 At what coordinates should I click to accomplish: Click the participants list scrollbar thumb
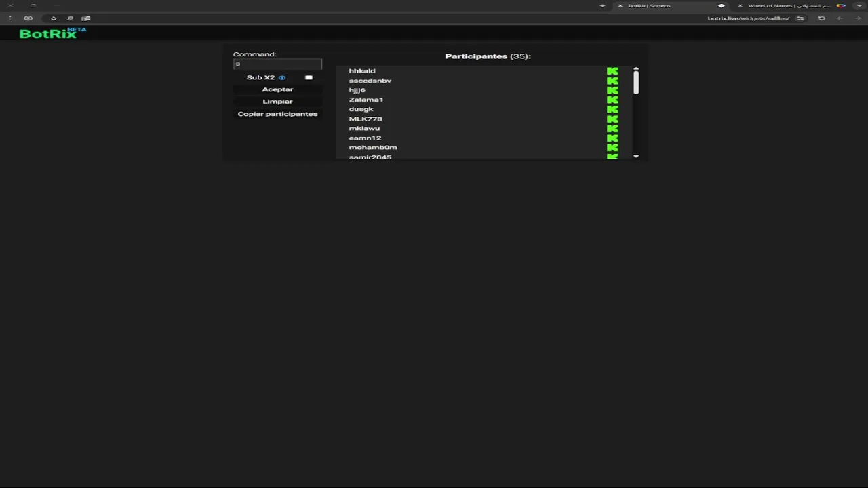click(636, 82)
